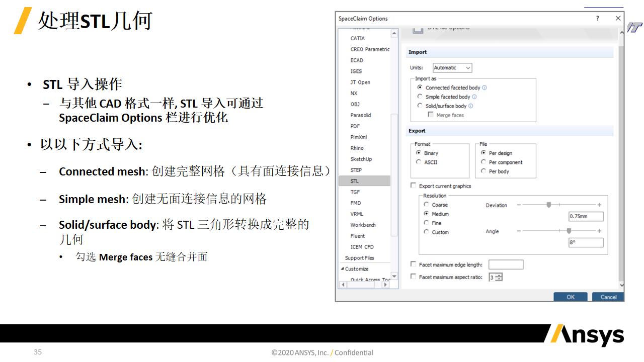Click info icon beside Simple faceted body
Screen dimensions: 644x362
click(474, 97)
